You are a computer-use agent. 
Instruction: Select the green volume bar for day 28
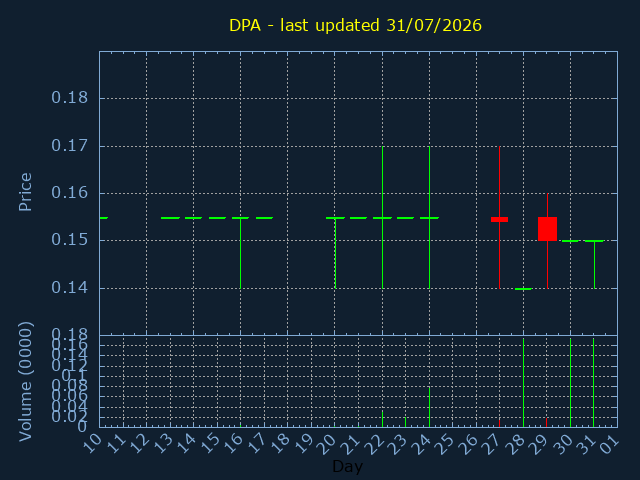[523, 382]
